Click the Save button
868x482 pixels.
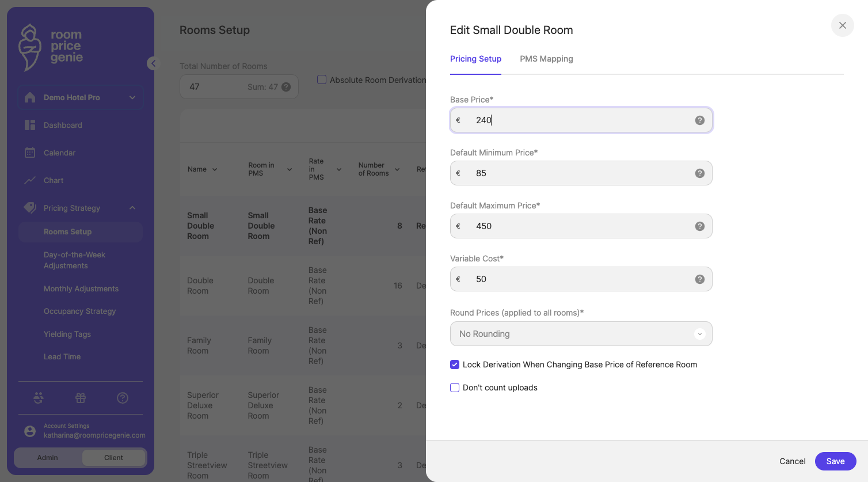[836, 461]
